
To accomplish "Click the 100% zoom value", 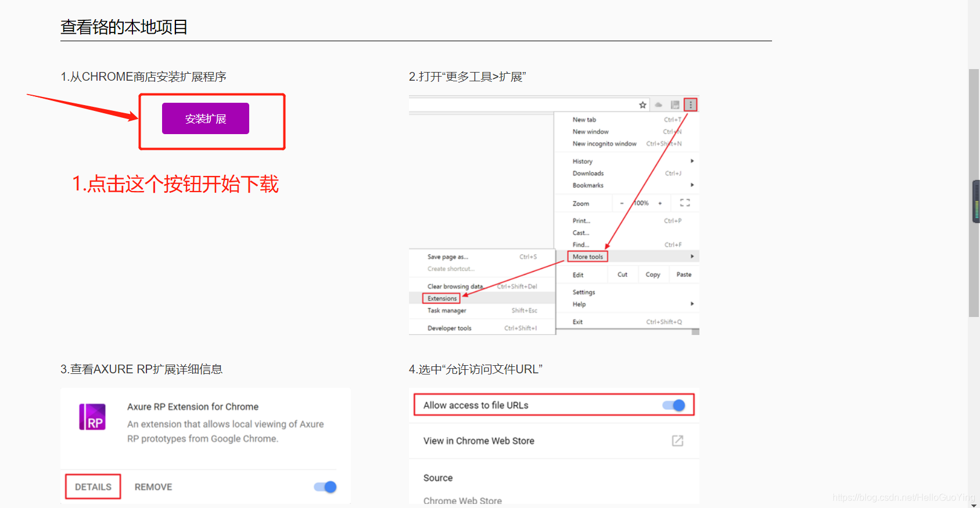I will [641, 203].
